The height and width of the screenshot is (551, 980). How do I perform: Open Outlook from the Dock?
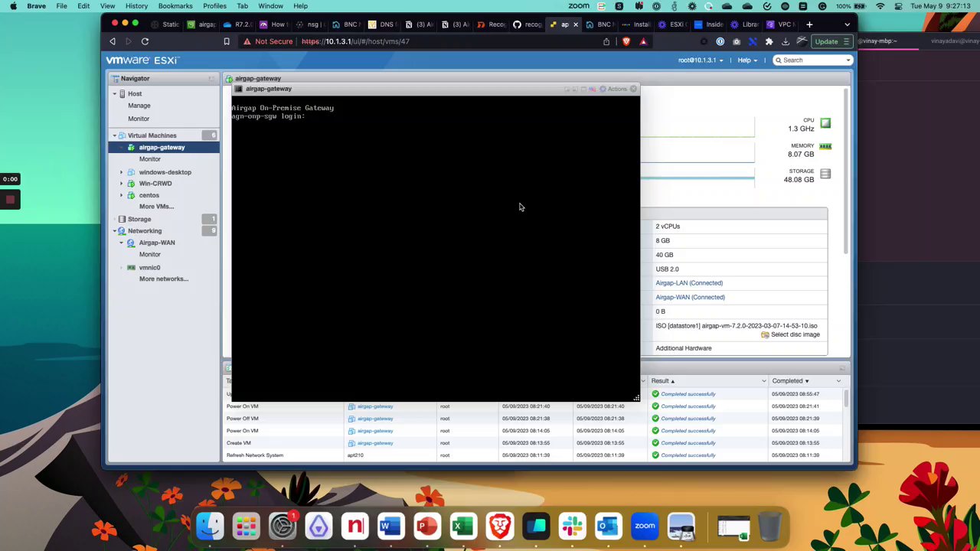608,526
